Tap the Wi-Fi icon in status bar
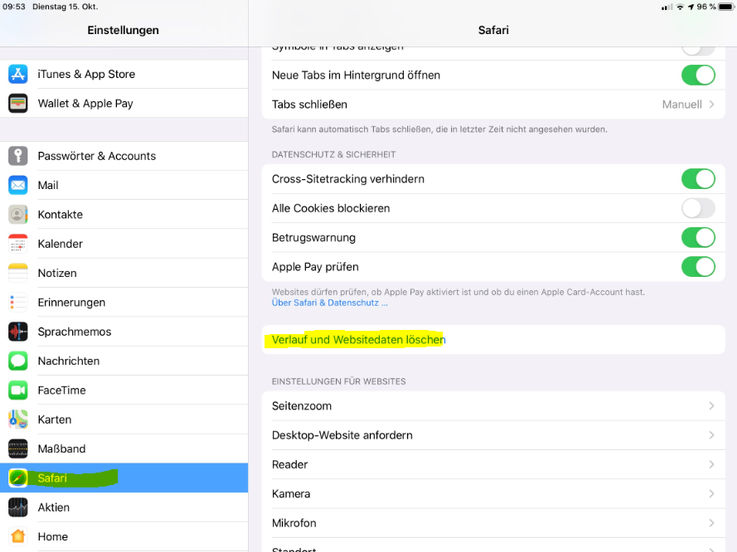 pyautogui.click(x=680, y=7)
